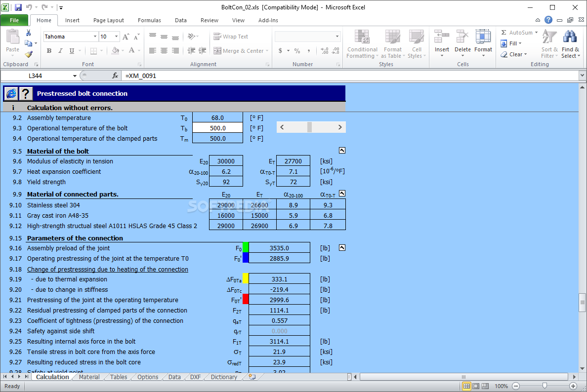Click the Middle Align icon
587x392 pixels.
click(x=164, y=36)
